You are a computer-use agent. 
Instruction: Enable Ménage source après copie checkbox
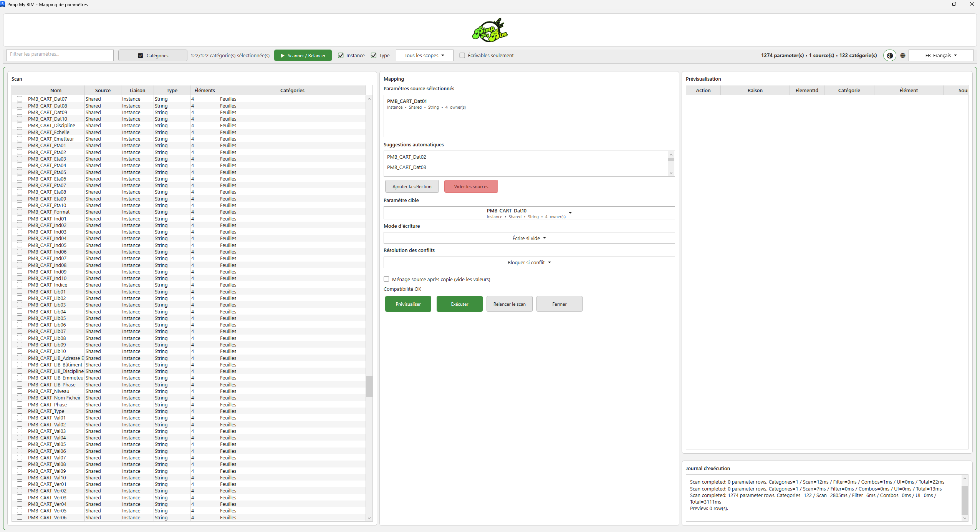[386, 279]
